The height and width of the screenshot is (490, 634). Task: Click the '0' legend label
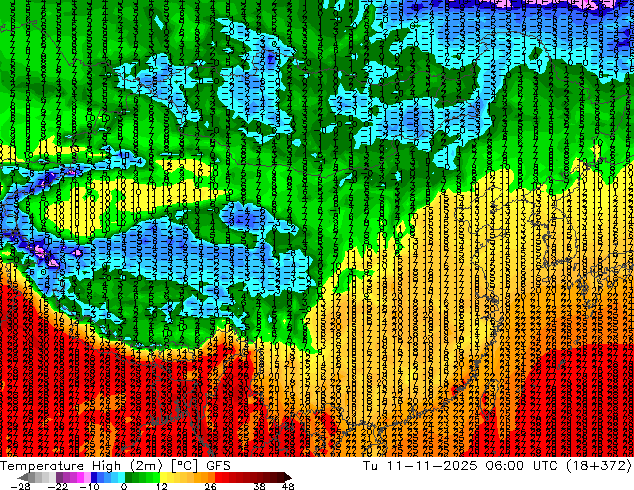[124, 486]
